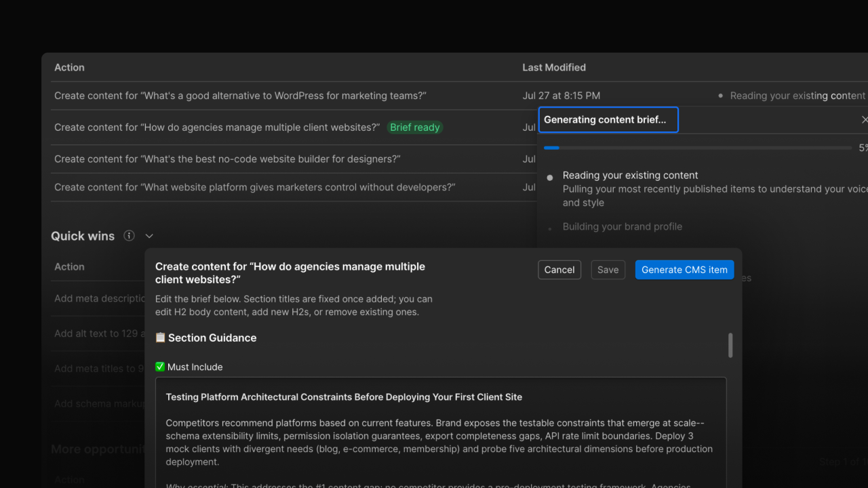The image size is (868, 488).
Task: Click the brief editor vertical scrollbar
Action: pyautogui.click(x=730, y=345)
